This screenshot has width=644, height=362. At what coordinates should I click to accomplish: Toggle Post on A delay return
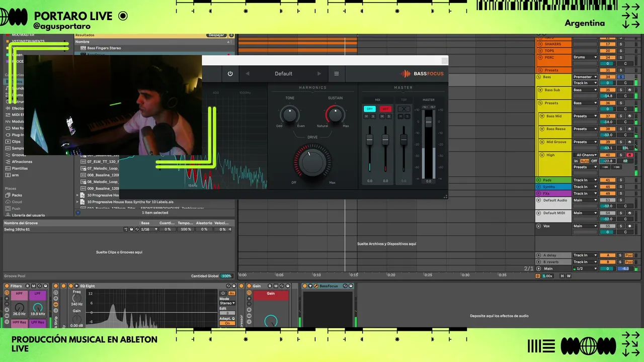click(629, 255)
